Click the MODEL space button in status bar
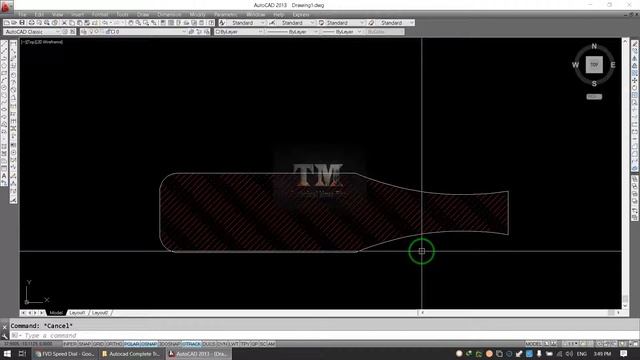Viewport: 640px width, 360px height. click(533, 344)
